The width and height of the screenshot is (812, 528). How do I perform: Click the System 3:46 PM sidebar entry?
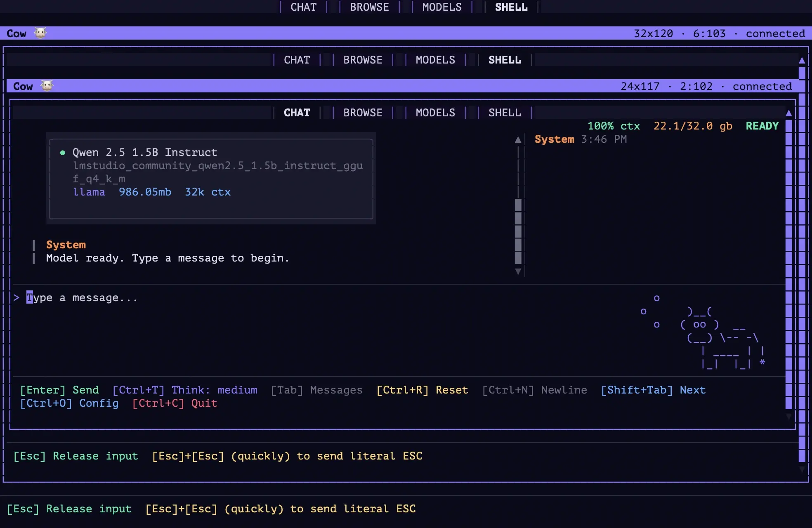(x=581, y=139)
